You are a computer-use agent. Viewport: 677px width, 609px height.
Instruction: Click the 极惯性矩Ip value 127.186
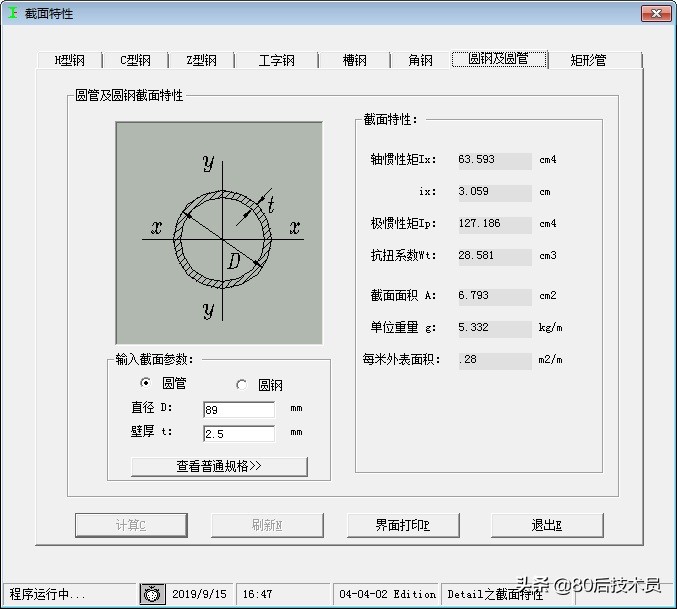click(x=495, y=224)
